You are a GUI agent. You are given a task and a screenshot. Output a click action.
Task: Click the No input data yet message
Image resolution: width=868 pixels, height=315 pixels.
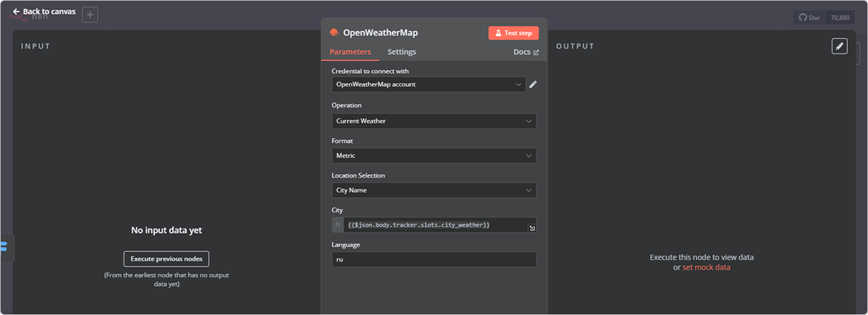166,230
